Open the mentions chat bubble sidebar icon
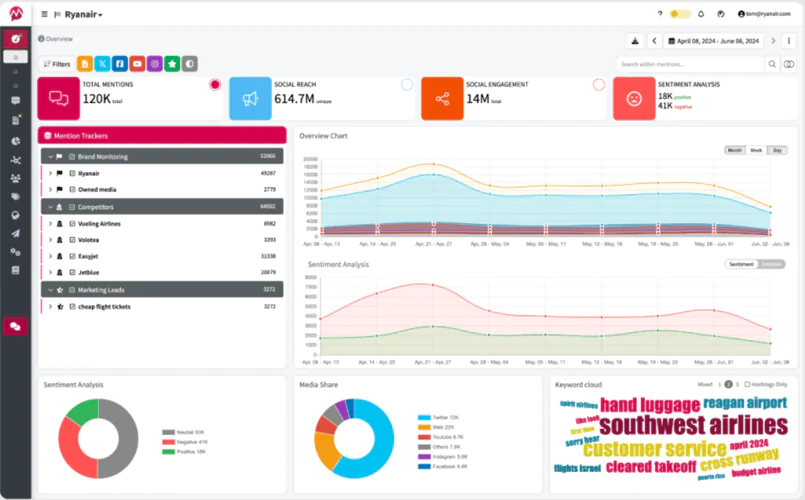Image resolution: width=805 pixels, height=500 pixels. pyautogui.click(x=15, y=101)
